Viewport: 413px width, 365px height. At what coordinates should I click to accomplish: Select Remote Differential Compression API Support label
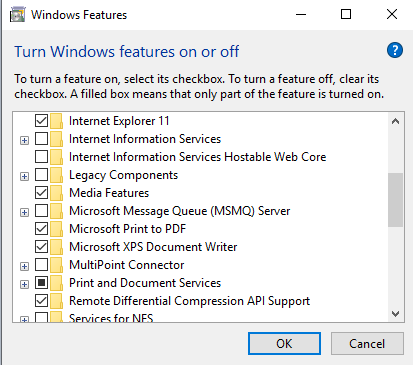[189, 301]
